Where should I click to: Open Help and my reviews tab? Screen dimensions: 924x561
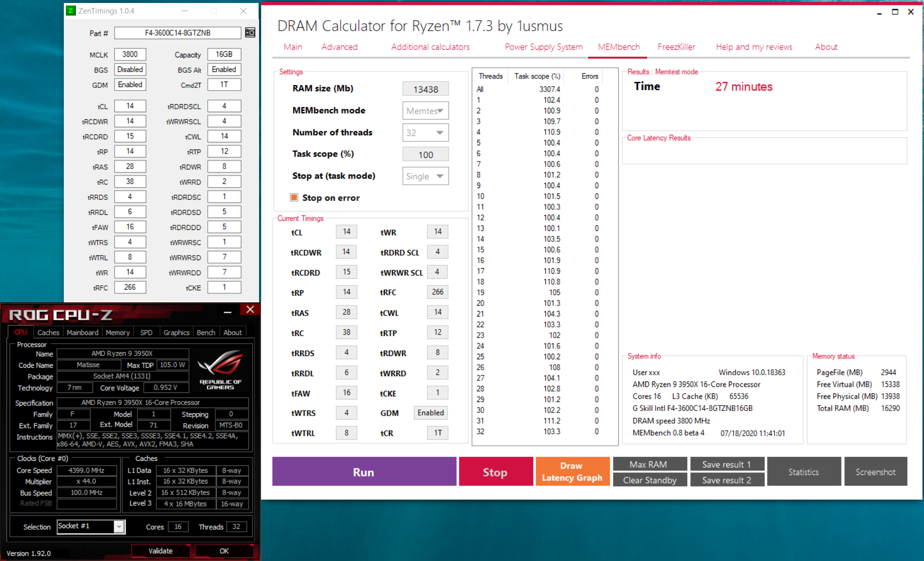(x=754, y=47)
